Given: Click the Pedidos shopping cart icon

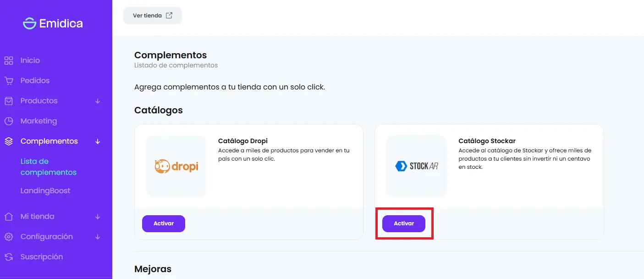Looking at the screenshot, I should (x=9, y=81).
